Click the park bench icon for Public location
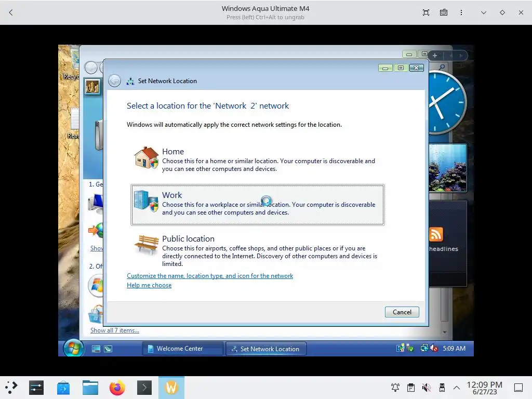Image resolution: width=532 pixels, height=399 pixels. click(146, 244)
